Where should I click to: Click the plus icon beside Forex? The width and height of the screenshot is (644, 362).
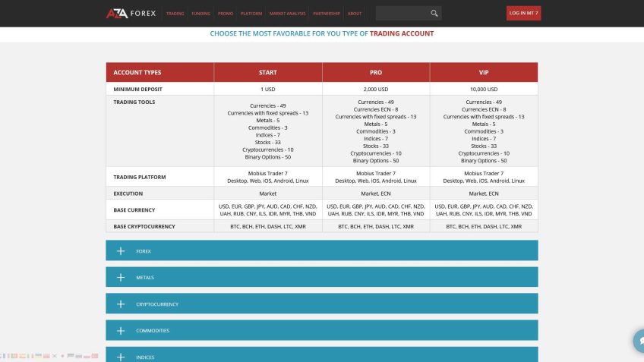pos(120,250)
